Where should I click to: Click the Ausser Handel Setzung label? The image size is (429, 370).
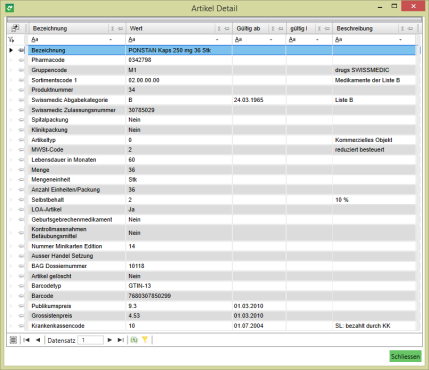[62, 256]
